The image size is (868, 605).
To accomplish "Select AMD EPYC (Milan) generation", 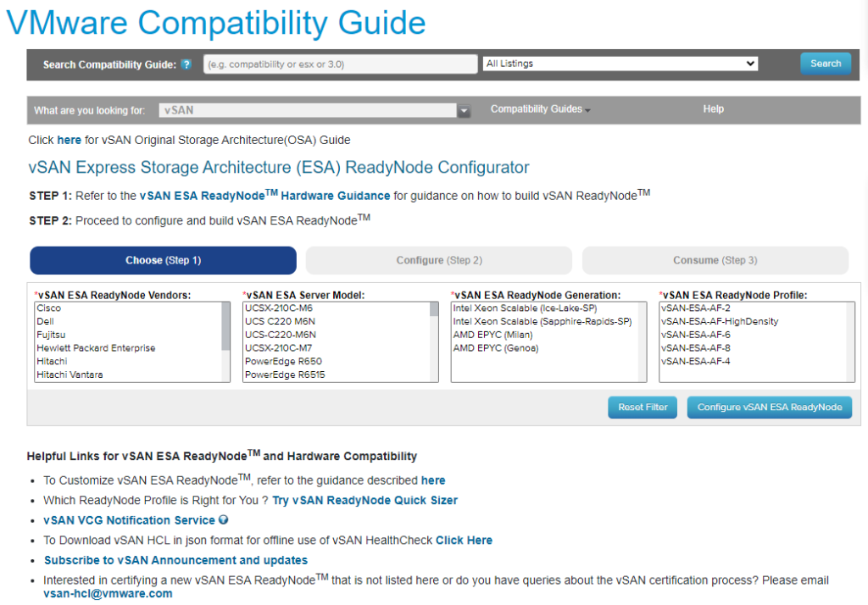I will pyautogui.click(x=545, y=335).
